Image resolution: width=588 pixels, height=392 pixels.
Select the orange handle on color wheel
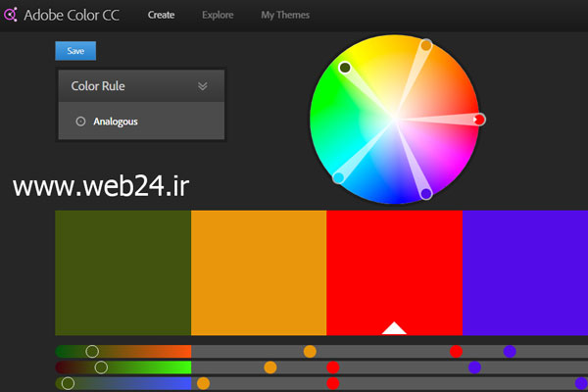(x=426, y=45)
